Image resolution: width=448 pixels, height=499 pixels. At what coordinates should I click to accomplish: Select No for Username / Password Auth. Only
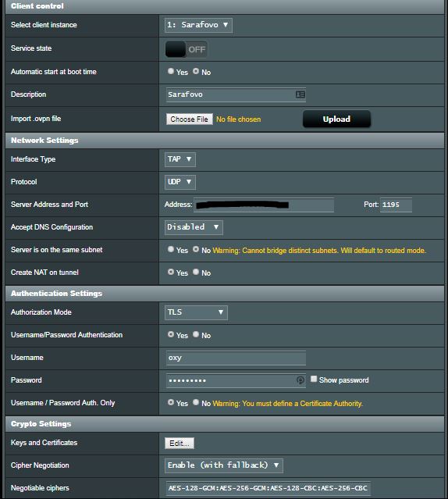[x=196, y=403]
